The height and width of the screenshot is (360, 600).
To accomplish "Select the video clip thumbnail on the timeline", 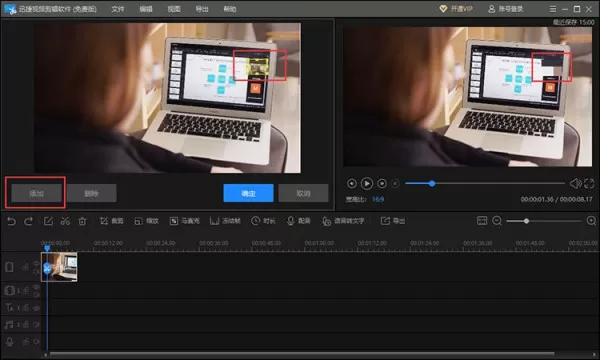I will tap(59, 267).
